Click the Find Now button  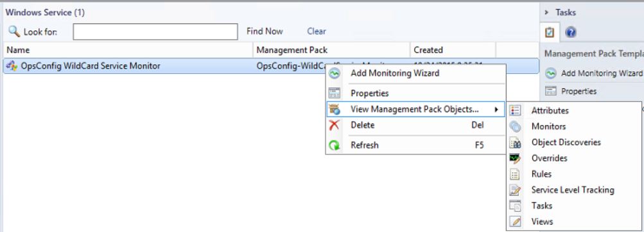[x=265, y=31]
